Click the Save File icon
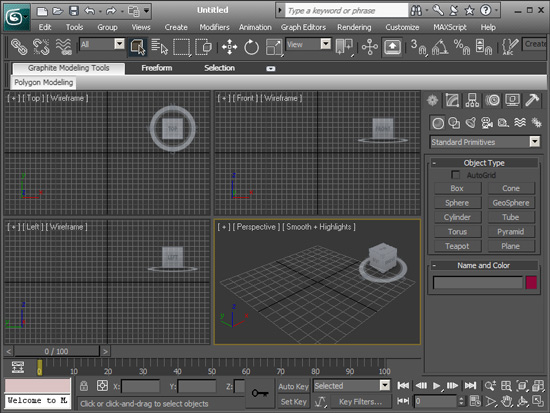The height and width of the screenshot is (413, 550). [x=73, y=11]
